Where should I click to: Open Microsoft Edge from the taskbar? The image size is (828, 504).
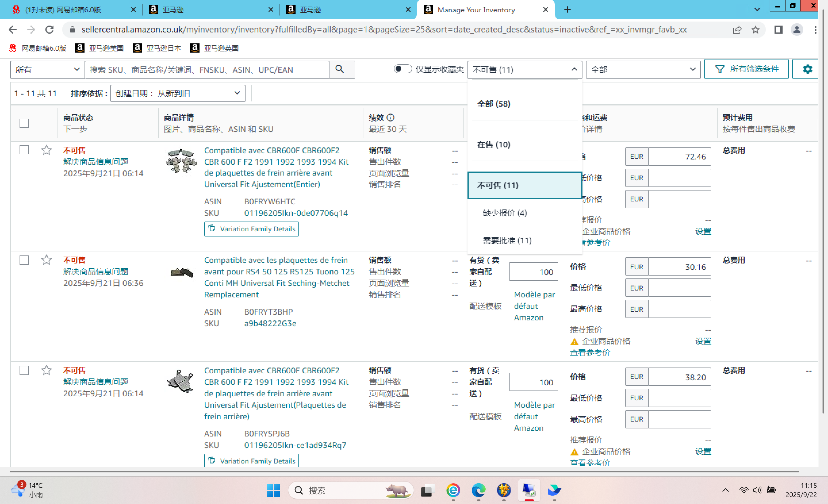478,490
